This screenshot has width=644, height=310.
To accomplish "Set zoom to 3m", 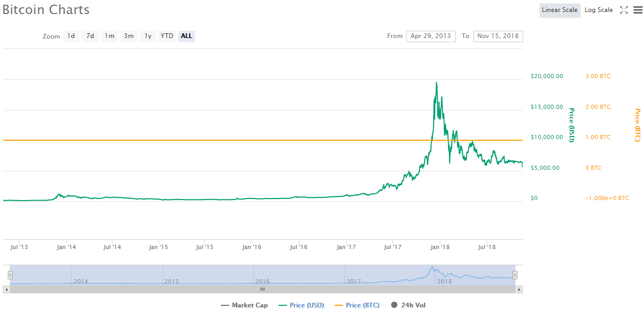I will (x=128, y=36).
